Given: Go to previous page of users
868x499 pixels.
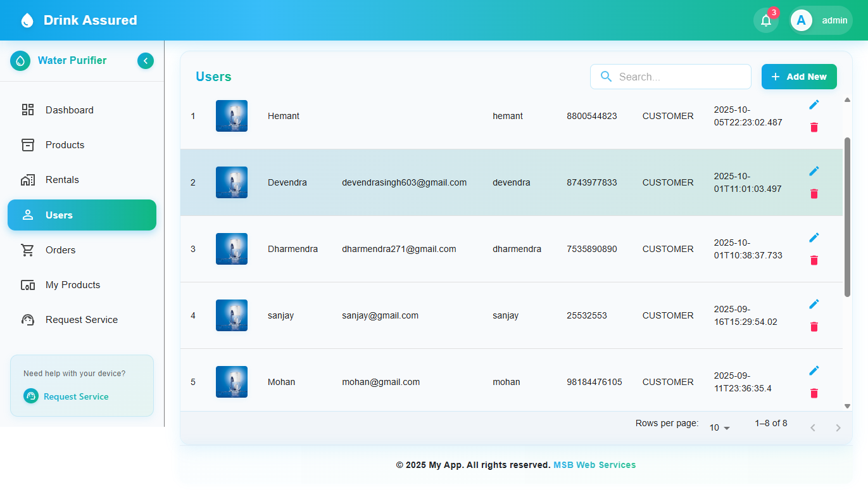Looking at the screenshot, I should (813, 428).
